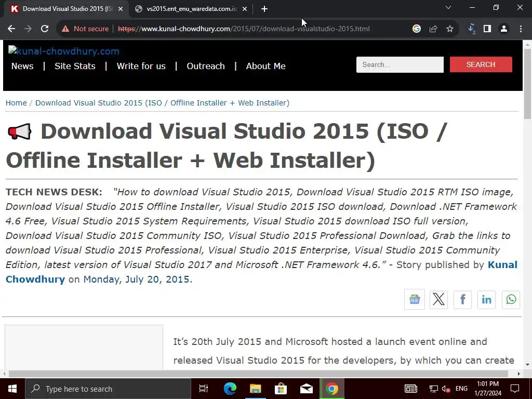This screenshot has height=399, width=532.
Task: Close the Download Visual Studio 2015 tab
Action: (x=121, y=9)
